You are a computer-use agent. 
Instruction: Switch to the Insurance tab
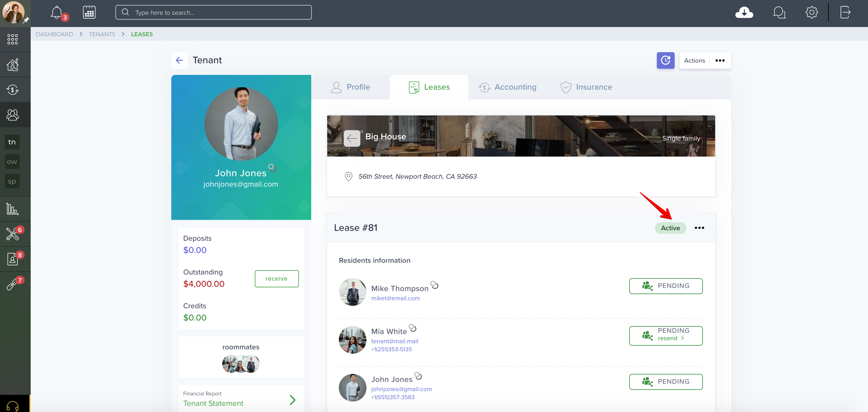(x=586, y=87)
